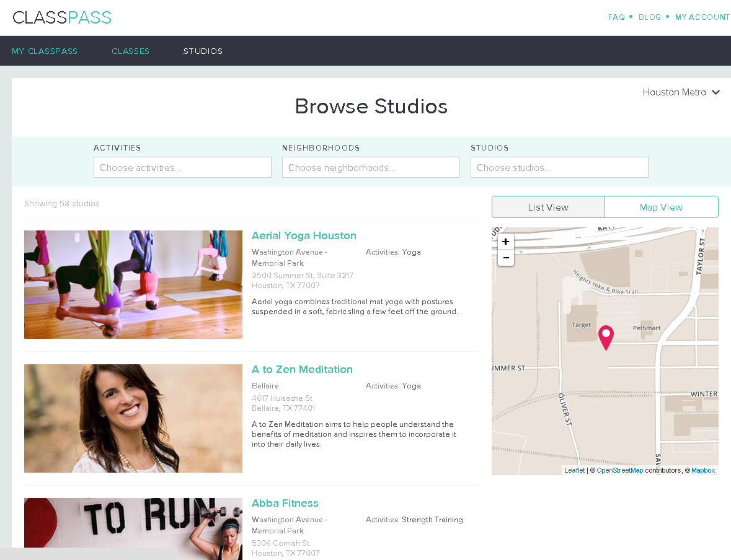Click '5306 Cornish St' address
This screenshot has width=731, height=560.
pos(280,543)
